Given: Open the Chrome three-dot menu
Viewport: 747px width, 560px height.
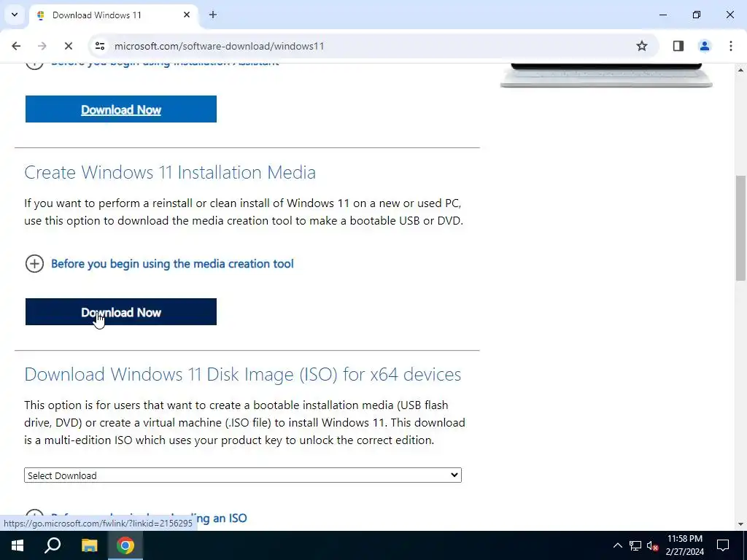Looking at the screenshot, I should pos(730,46).
